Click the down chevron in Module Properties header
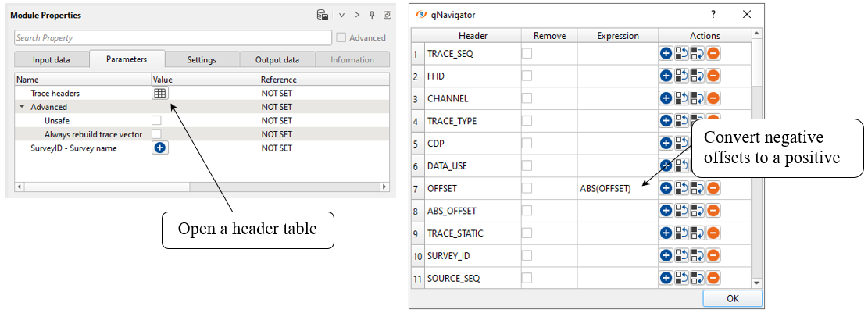This screenshot has height=313, width=868. [341, 15]
